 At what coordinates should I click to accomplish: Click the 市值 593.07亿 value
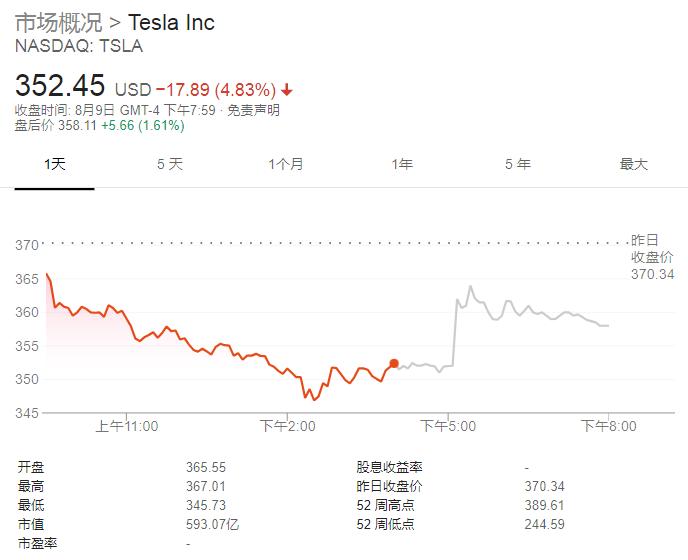pos(211,524)
